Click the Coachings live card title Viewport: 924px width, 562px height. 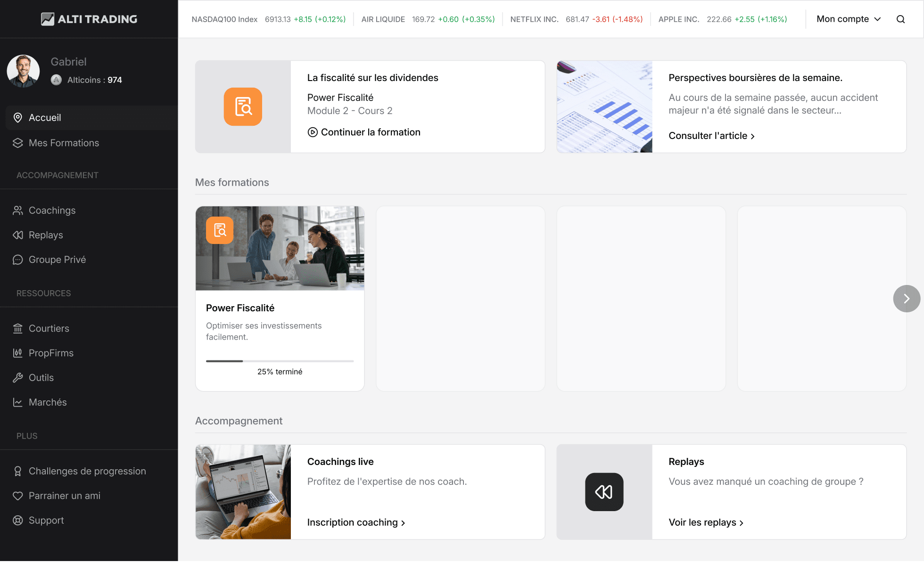pos(340,462)
